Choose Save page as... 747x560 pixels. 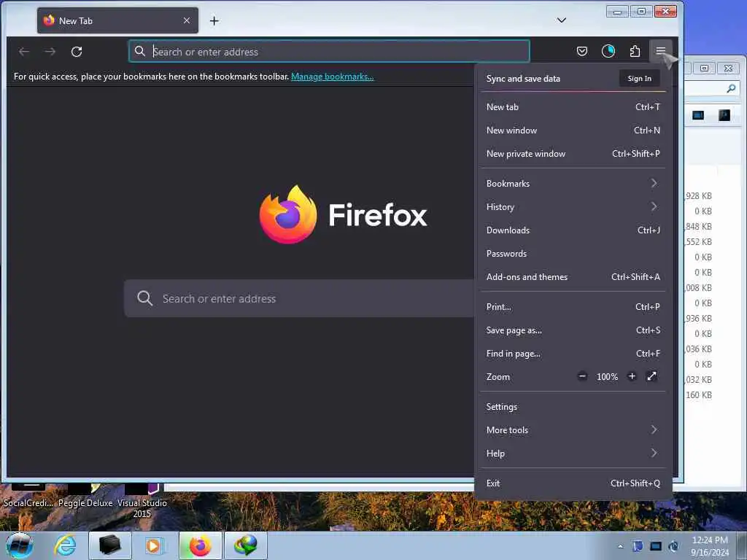click(573, 330)
